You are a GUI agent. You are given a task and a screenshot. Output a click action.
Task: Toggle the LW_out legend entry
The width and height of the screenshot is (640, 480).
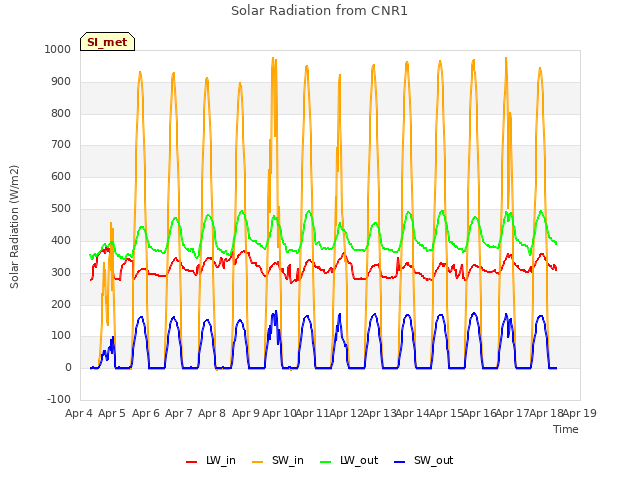349,460
